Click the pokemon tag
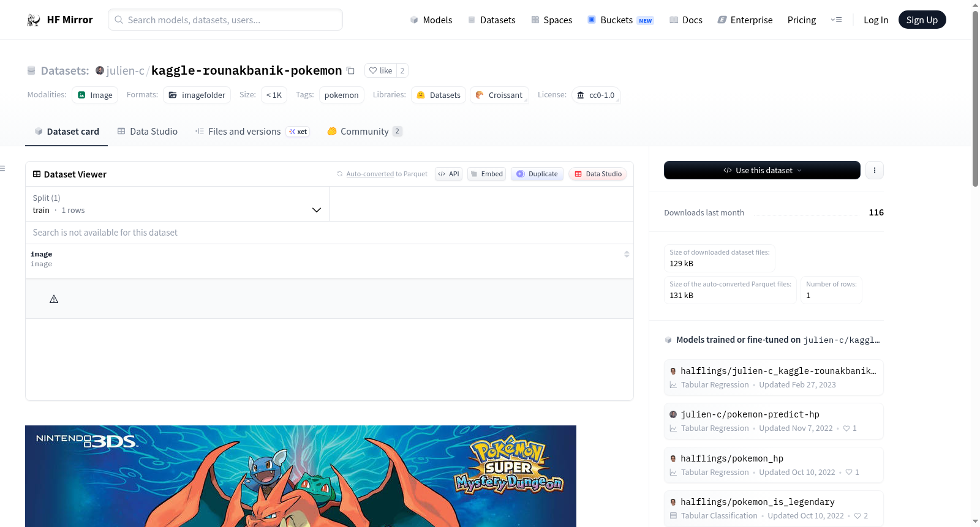The width and height of the screenshot is (980, 527). (342, 95)
